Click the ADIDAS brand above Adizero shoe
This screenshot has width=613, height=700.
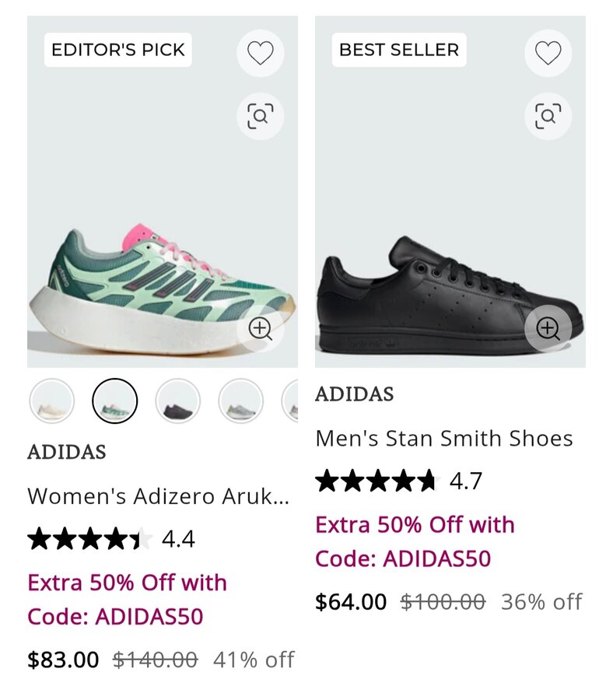click(67, 452)
